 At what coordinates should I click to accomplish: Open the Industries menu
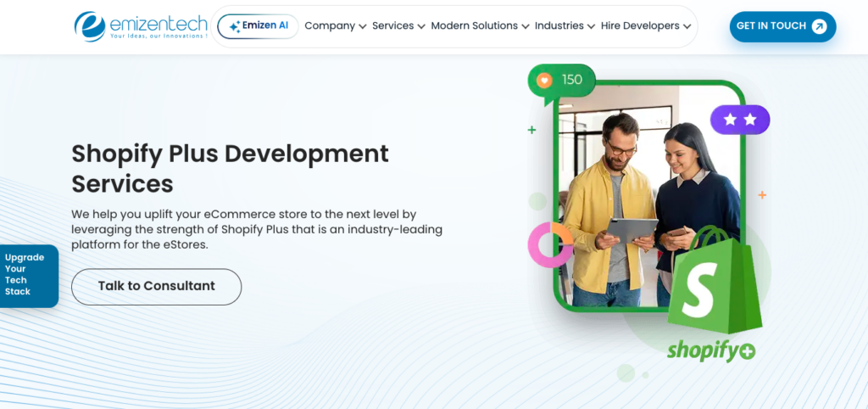(559, 26)
